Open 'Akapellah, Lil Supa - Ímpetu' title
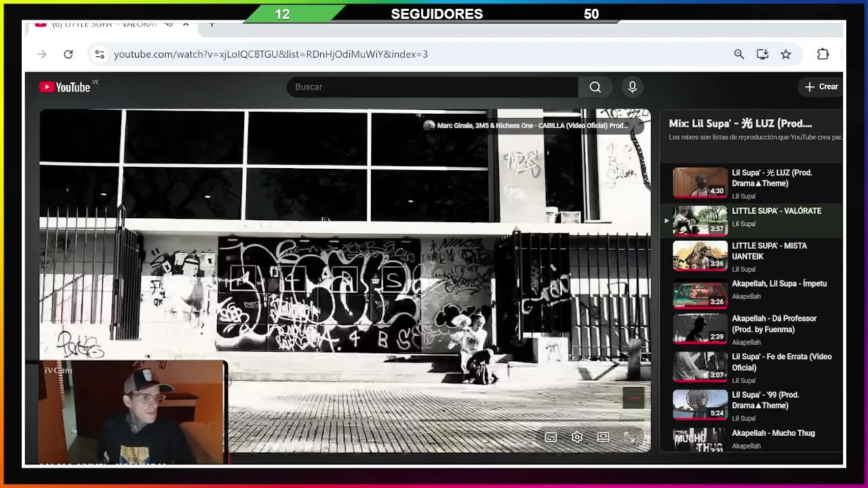This screenshot has height=488, width=868. [x=779, y=284]
